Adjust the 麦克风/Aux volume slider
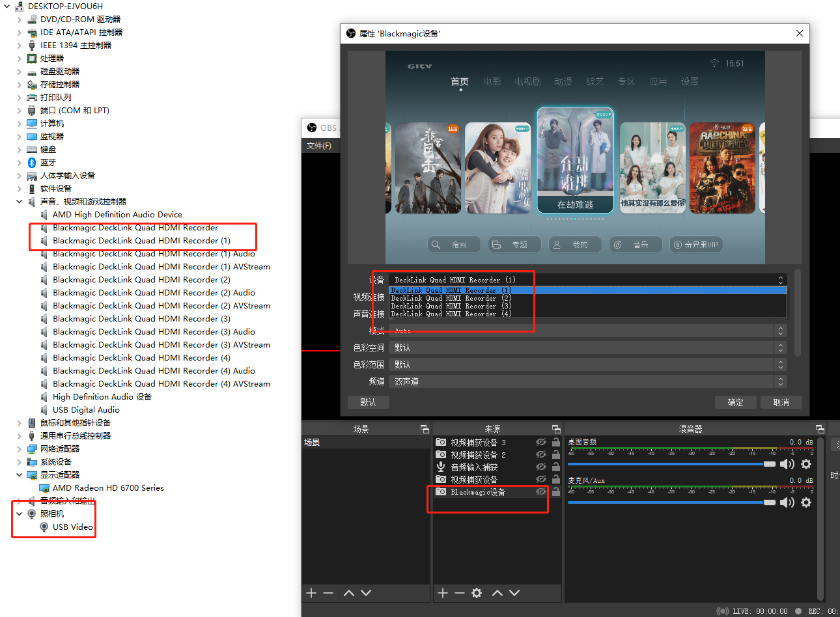Screen dimensions: 840x617 [x=671, y=502]
